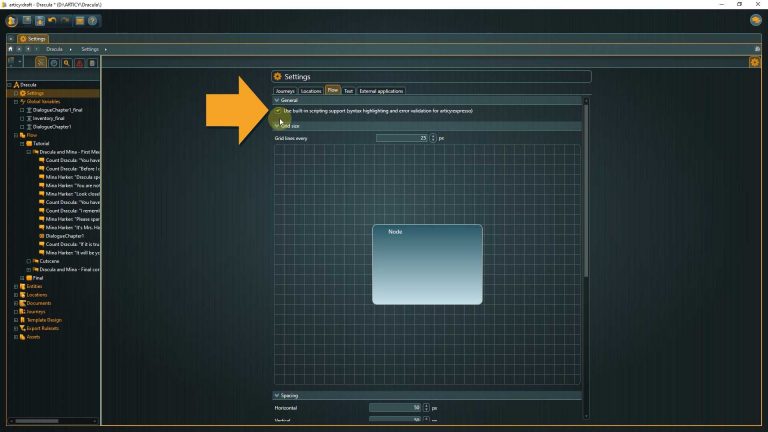The height and width of the screenshot is (432, 768).
Task: Expand the arrow after Dracula breadcrumb
Action: point(71,49)
